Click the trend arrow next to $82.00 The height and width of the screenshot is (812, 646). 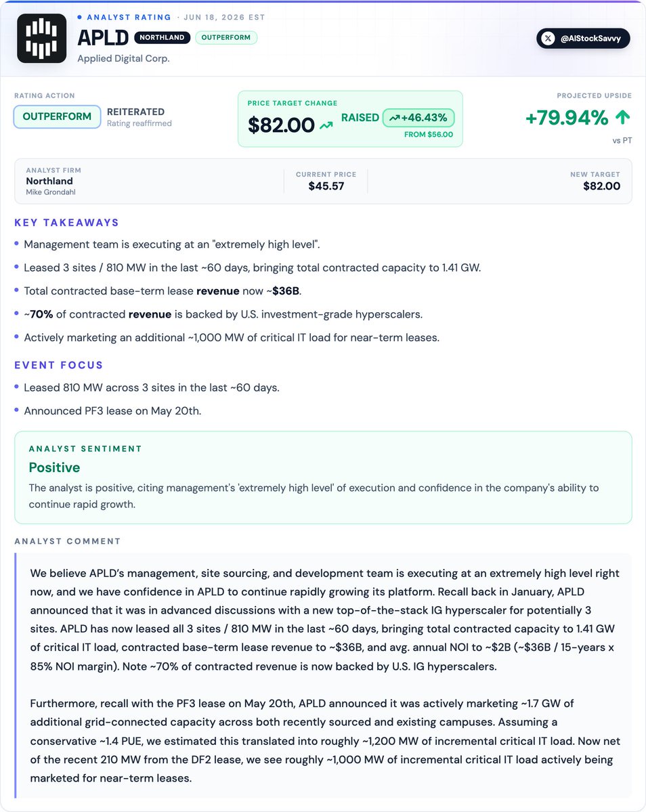click(326, 125)
